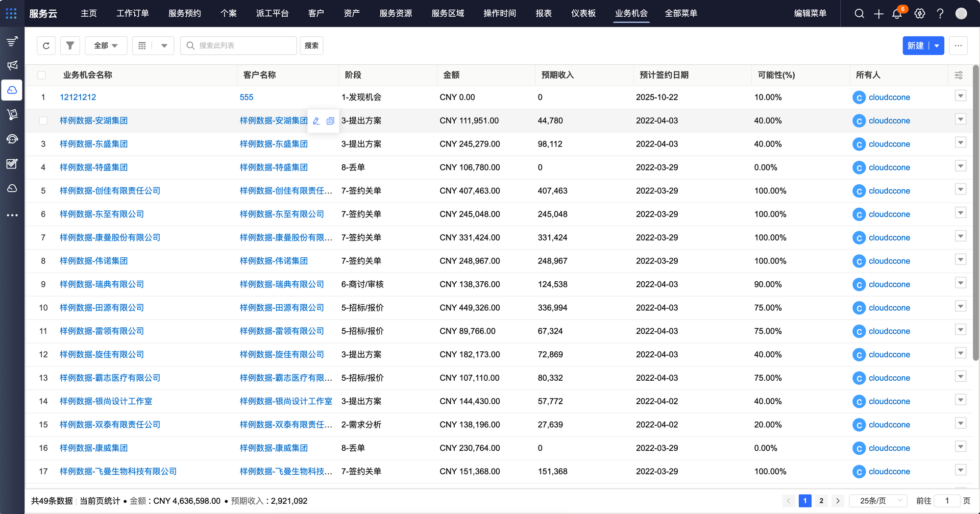Click the megaphone icon in the sidebar
This screenshot has height=514, width=980.
[x=12, y=65]
